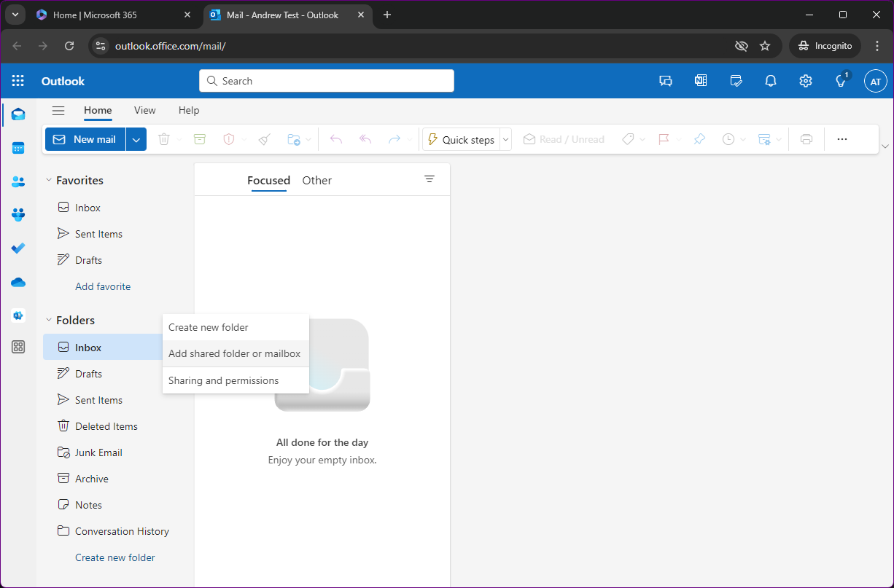894x588 pixels.
Task: Toggle the navigation pane hamburger icon
Action: [58, 111]
